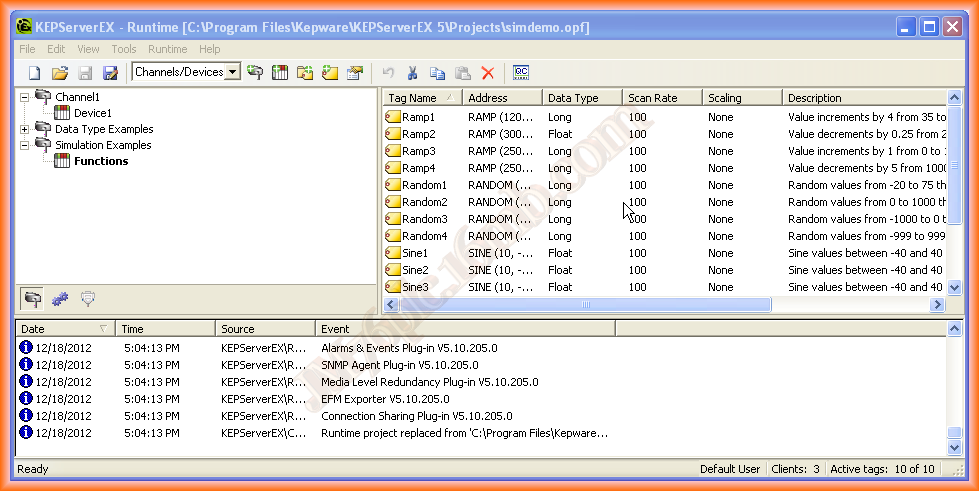
Task: Click the New Project toolbar icon
Action: pyautogui.click(x=34, y=72)
